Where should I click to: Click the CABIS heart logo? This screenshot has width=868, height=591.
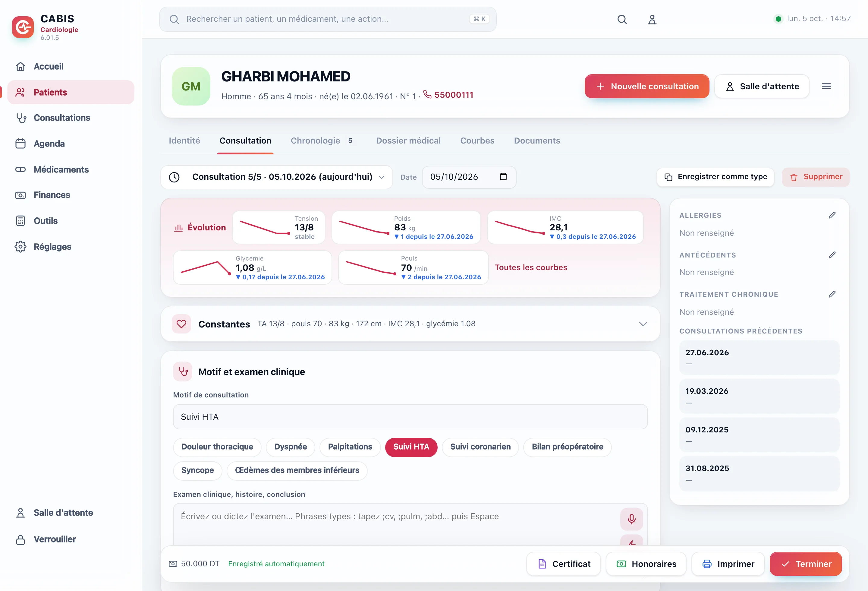point(23,27)
